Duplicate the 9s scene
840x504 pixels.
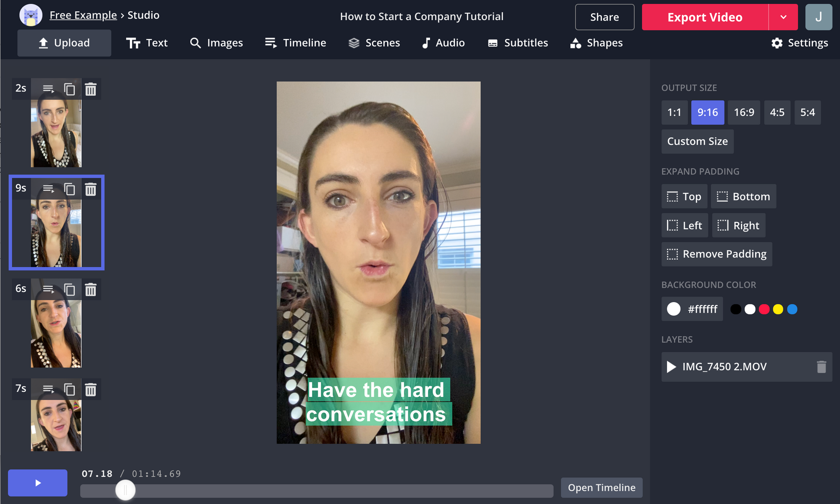click(69, 189)
